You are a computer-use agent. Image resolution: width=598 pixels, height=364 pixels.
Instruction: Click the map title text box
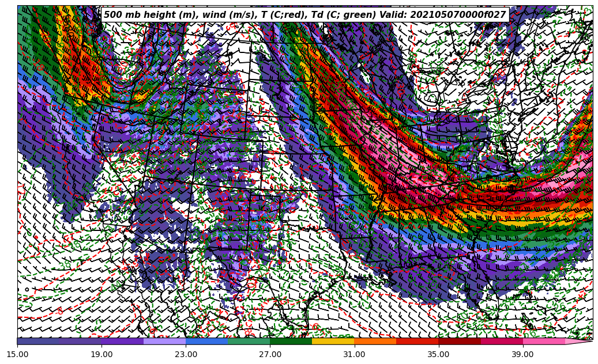click(305, 14)
